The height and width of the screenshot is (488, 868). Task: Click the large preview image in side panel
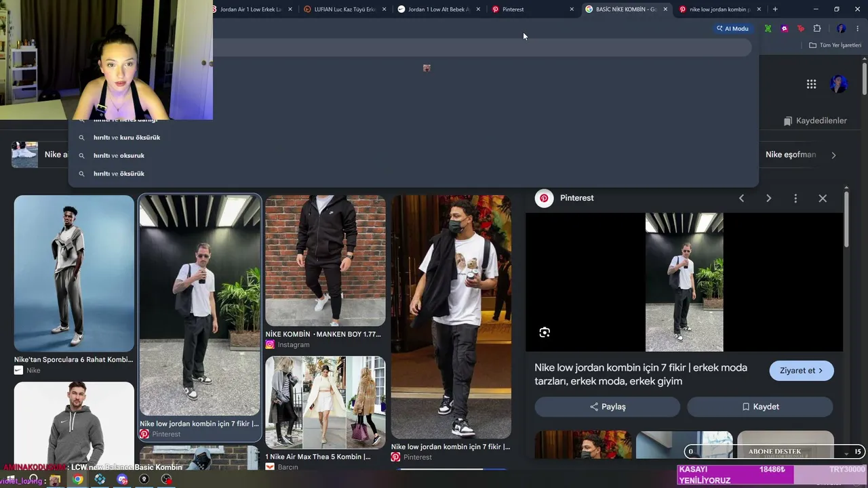click(x=684, y=282)
